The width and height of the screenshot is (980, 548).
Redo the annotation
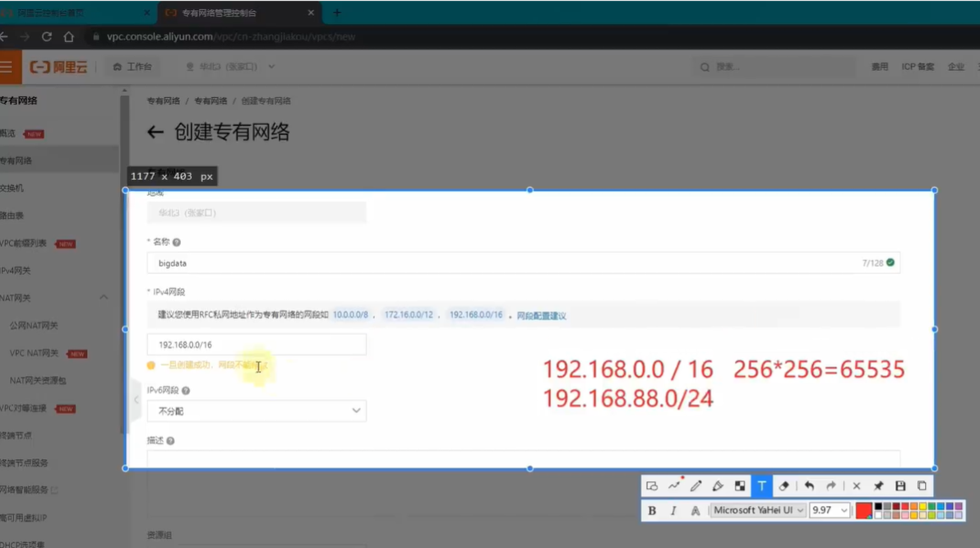click(831, 486)
